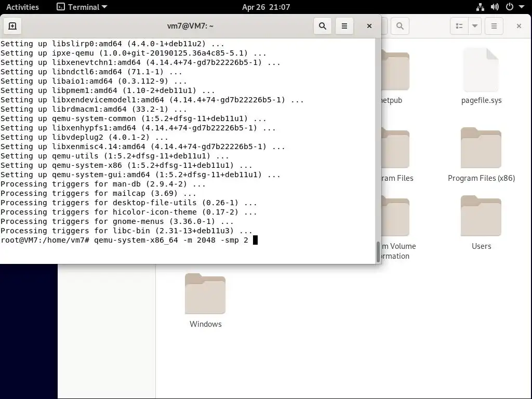Click the 'Setting up libndctl6:amd64' line
The width and height of the screenshot is (532, 399).
91,72
